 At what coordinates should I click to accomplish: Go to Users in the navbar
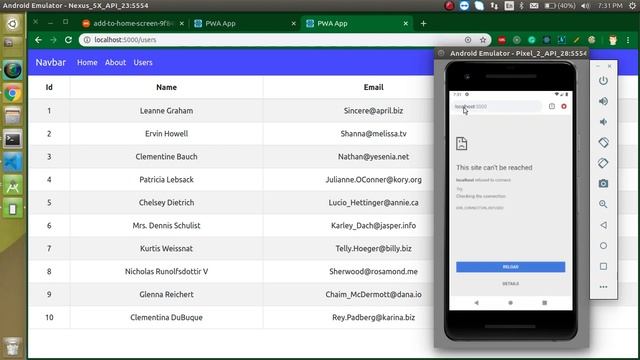[x=143, y=62]
